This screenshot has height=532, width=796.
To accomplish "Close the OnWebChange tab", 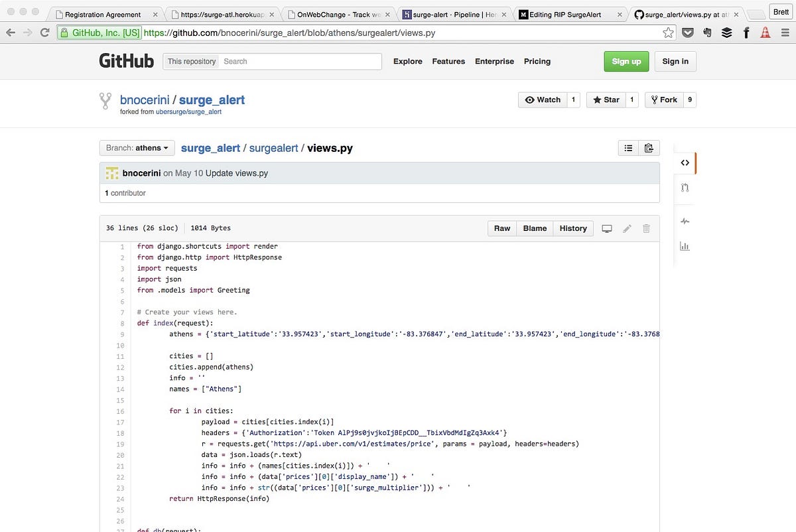I will coord(389,14).
